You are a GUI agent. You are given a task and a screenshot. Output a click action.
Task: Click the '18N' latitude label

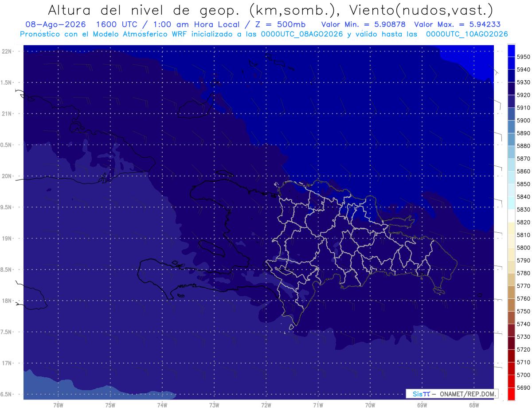[7, 301]
